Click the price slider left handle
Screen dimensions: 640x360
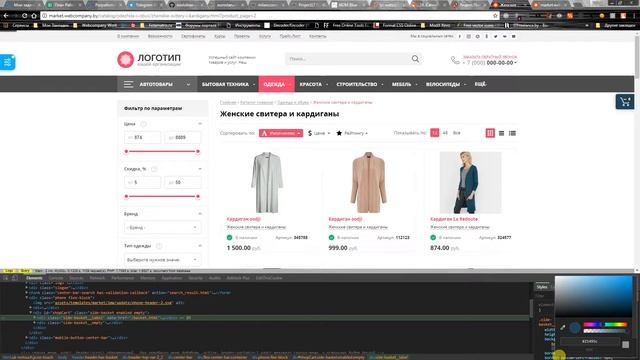[127, 151]
